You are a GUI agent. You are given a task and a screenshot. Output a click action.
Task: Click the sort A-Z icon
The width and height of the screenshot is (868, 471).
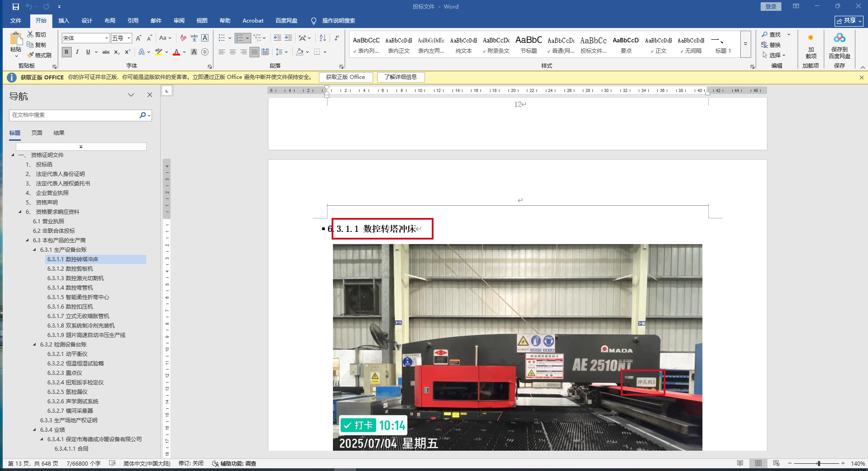coord(322,38)
